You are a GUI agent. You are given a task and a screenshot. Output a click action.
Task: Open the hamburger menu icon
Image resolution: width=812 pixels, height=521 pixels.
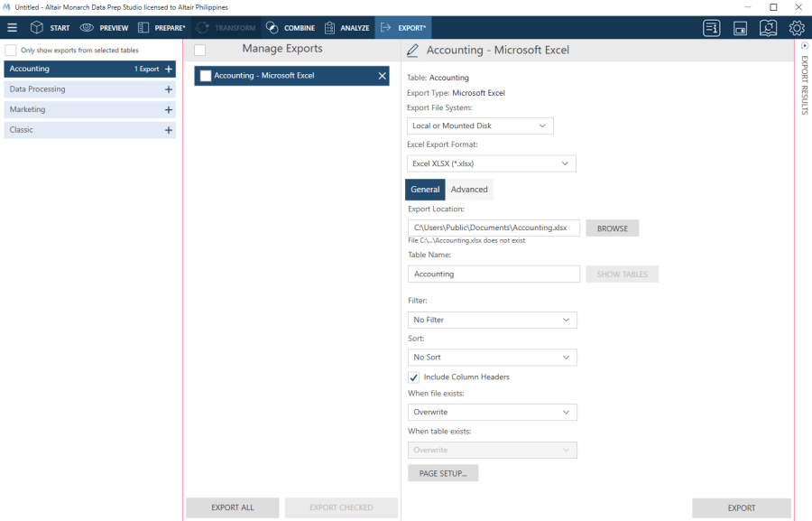(12, 28)
